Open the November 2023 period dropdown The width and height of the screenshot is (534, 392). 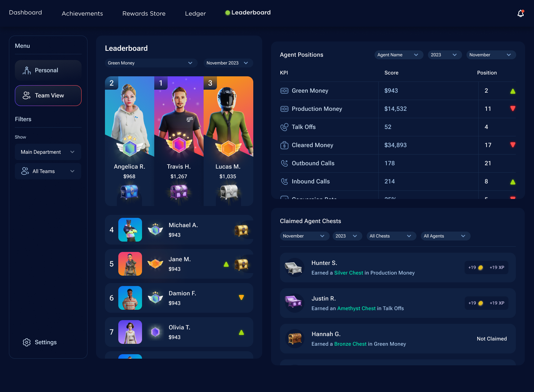(228, 63)
